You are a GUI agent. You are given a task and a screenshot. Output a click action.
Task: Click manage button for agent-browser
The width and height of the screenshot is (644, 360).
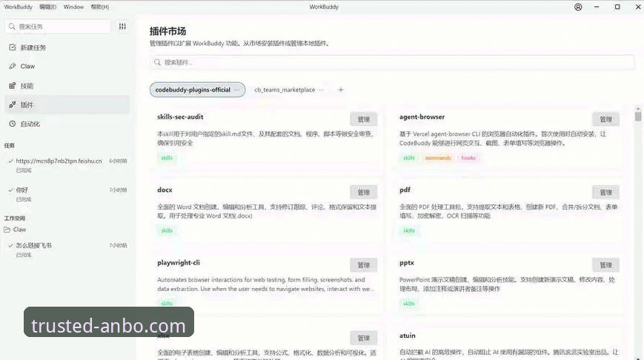coord(605,119)
